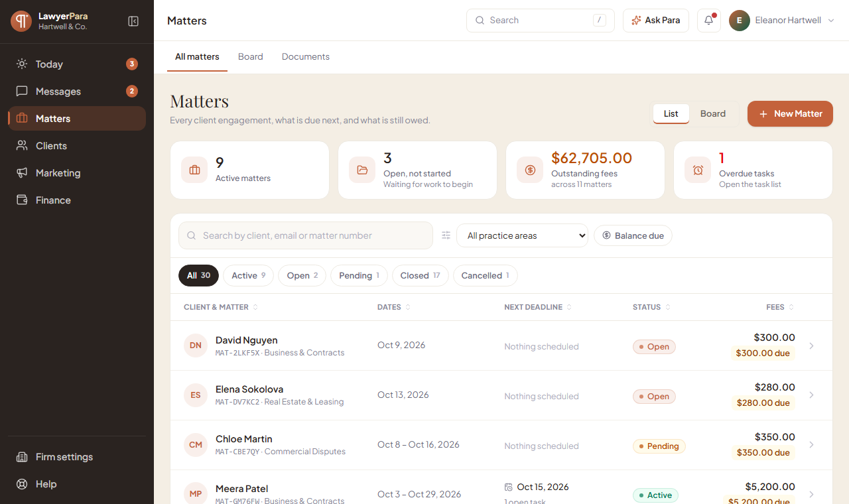Filter by Closed status chip
This screenshot has height=504, width=849.
pyautogui.click(x=420, y=276)
